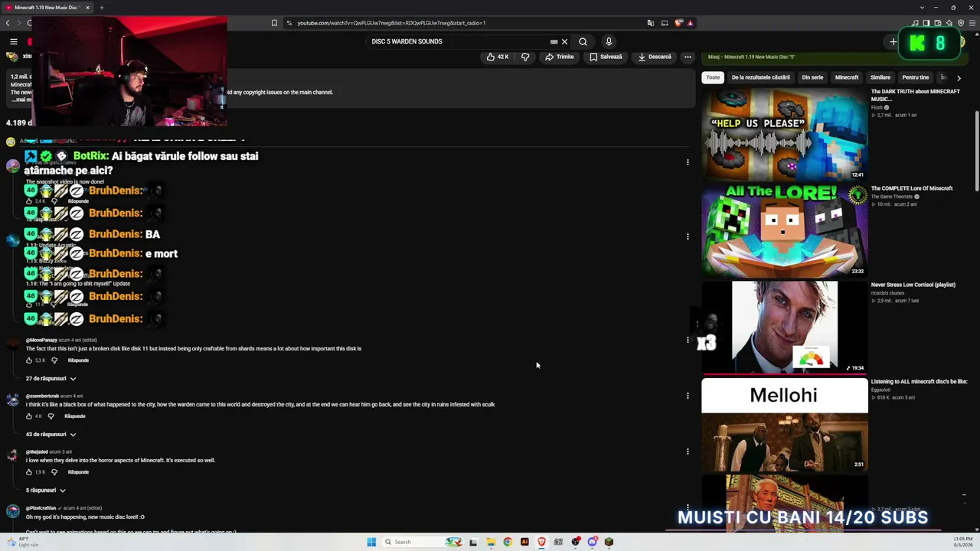Close the Minecraft 1.19 New Music Disc tab
Image resolution: width=980 pixels, height=551 pixels.
click(x=87, y=8)
